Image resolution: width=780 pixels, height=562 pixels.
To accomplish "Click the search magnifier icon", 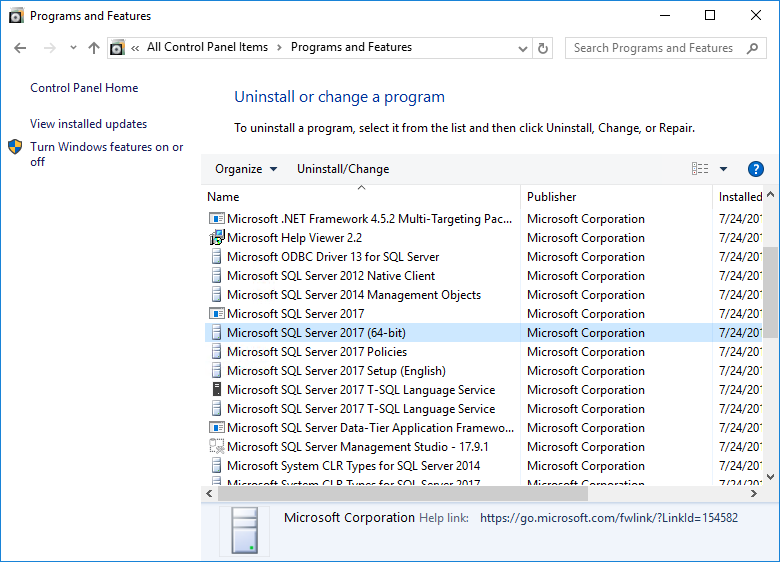I will (x=753, y=48).
